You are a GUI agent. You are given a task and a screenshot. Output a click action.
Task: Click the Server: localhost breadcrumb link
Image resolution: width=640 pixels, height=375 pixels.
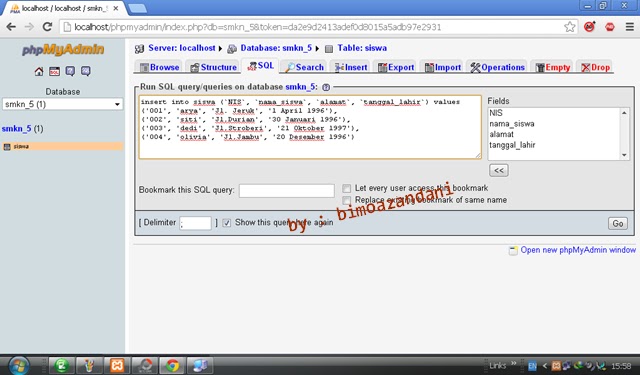click(x=182, y=48)
